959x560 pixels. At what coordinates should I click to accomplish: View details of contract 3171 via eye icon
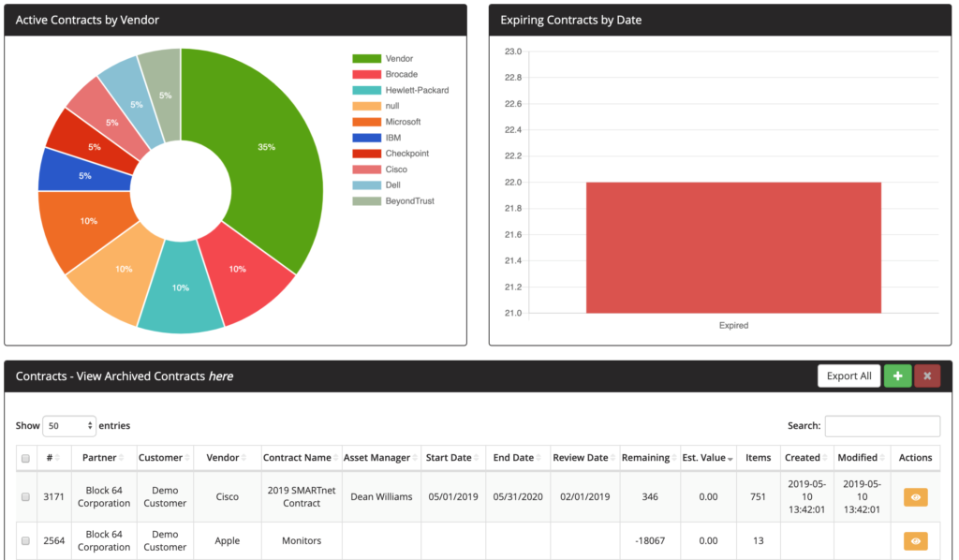(x=915, y=496)
